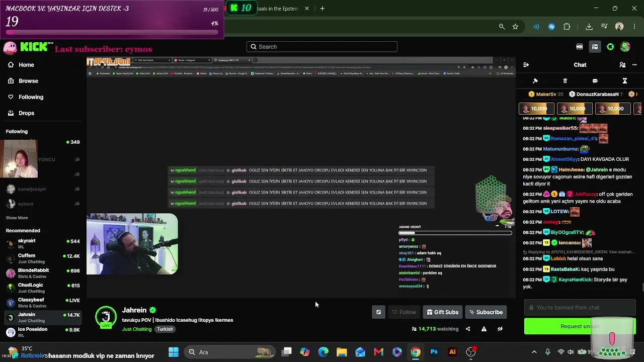Open File Explorer from the taskbar
This screenshot has width=644, height=362.
pos(342,352)
